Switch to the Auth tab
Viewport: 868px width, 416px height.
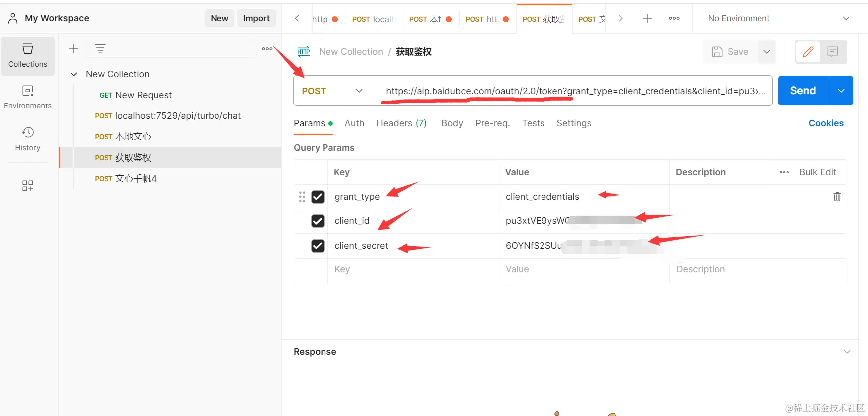(354, 123)
